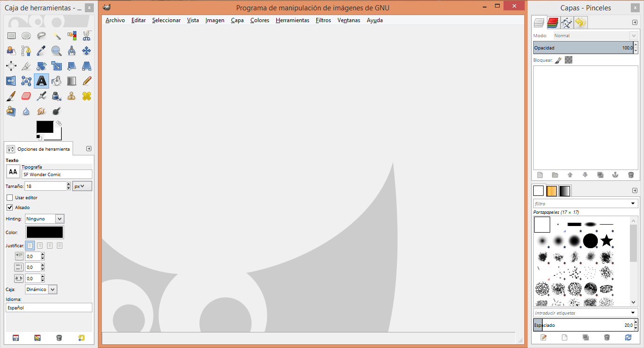
Task: Delete the current layer using the trash icon
Action: pyautogui.click(x=631, y=175)
